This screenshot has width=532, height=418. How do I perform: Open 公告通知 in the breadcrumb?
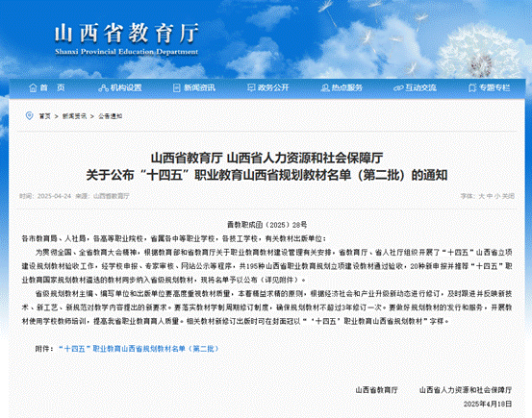(111, 116)
